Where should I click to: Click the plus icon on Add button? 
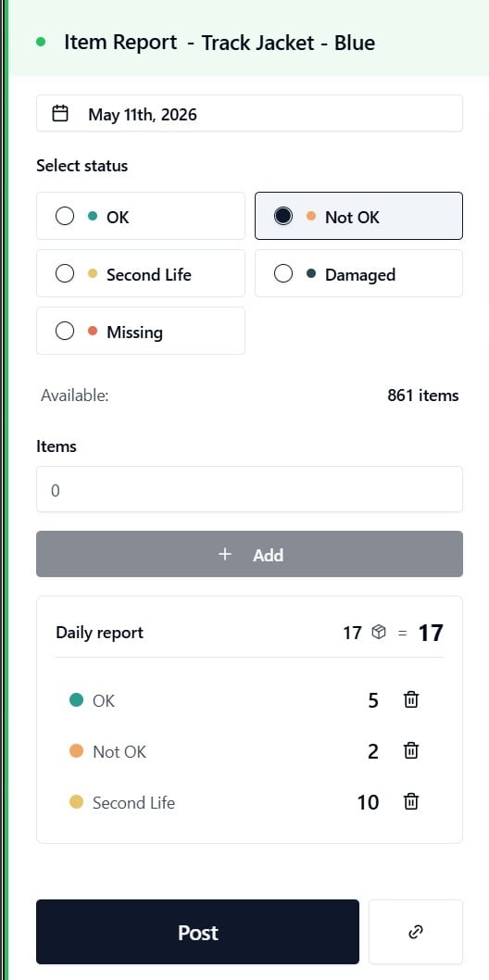(x=225, y=554)
